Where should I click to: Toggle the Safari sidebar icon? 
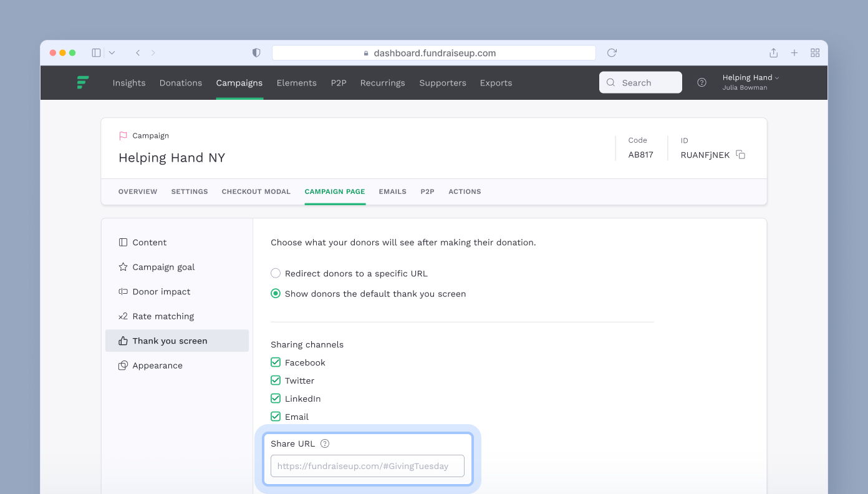[96, 53]
